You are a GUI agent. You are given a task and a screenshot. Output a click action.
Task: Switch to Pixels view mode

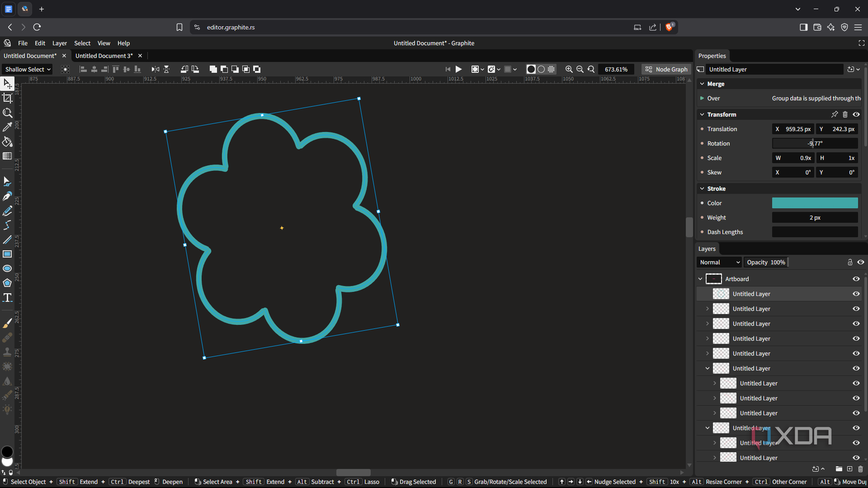tap(551, 69)
